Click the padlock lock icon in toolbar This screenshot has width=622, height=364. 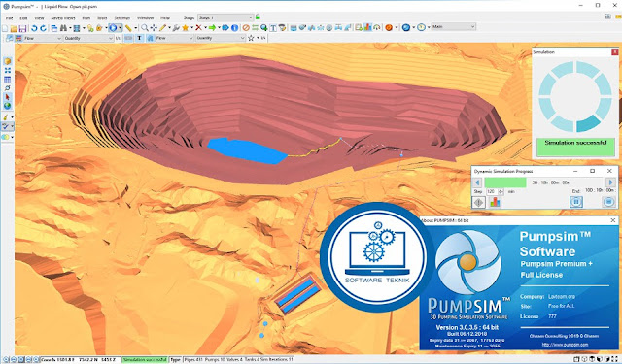(99, 28)
